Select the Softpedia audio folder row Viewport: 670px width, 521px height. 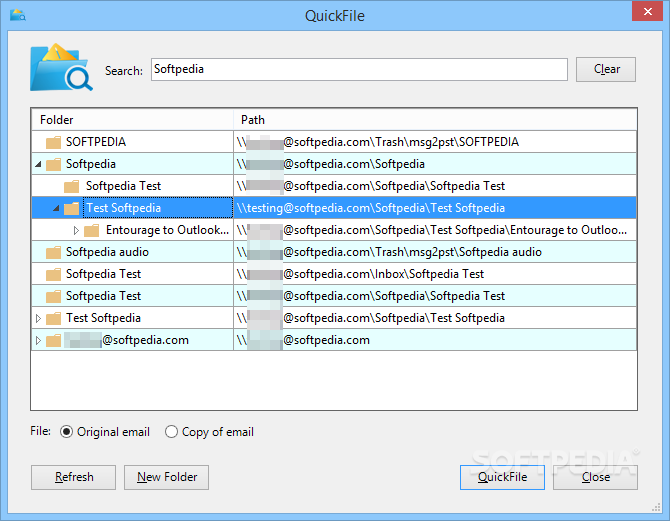point(334,252)
